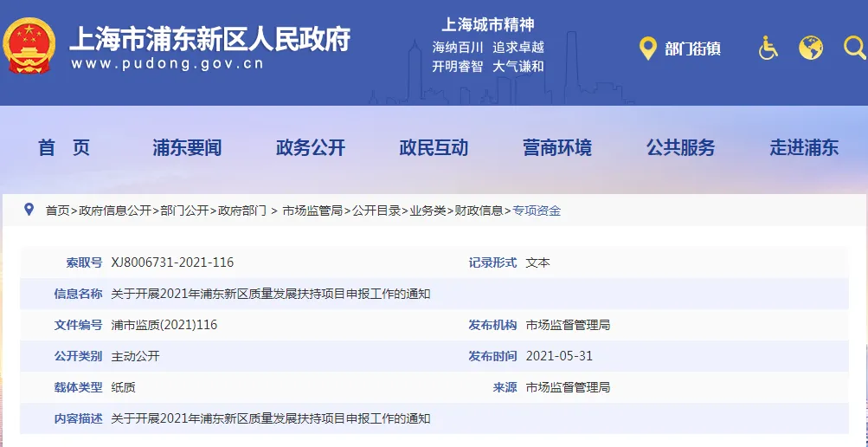This screenshot has width=868, height=447.
Task: Click the 索取号 field label
Action: coord(84,262)
